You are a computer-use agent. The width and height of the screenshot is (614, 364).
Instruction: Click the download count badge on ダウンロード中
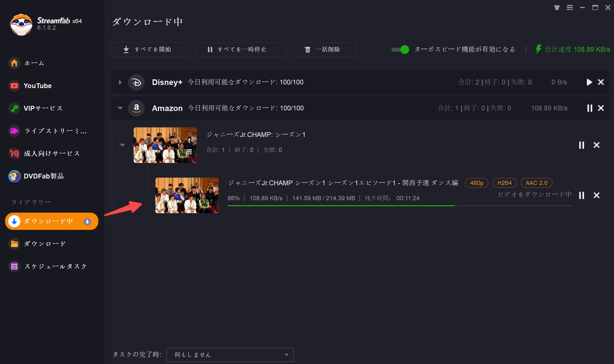coord(87,221)
